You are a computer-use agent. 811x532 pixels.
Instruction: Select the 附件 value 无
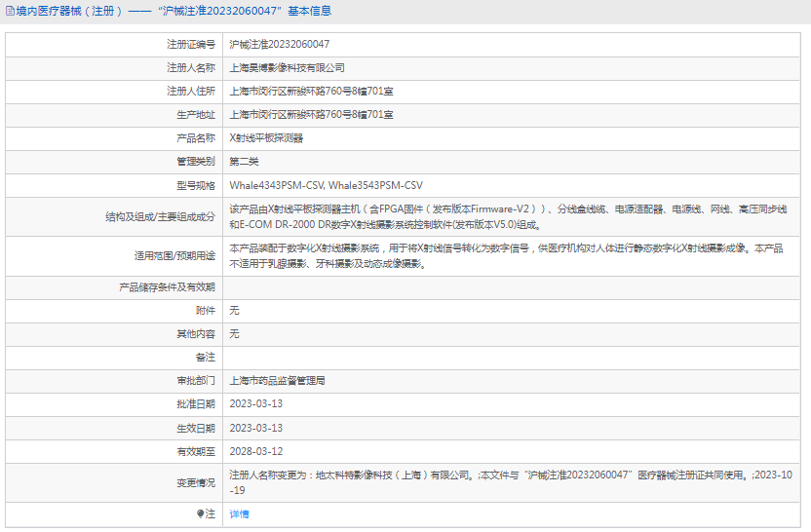[234, 311]
